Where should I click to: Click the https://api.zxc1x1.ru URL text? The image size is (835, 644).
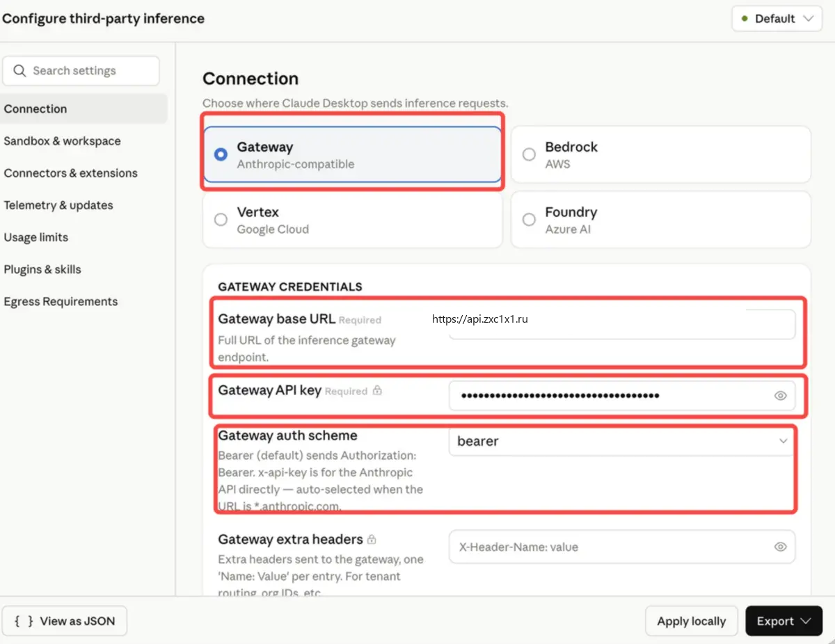point(480,319)
